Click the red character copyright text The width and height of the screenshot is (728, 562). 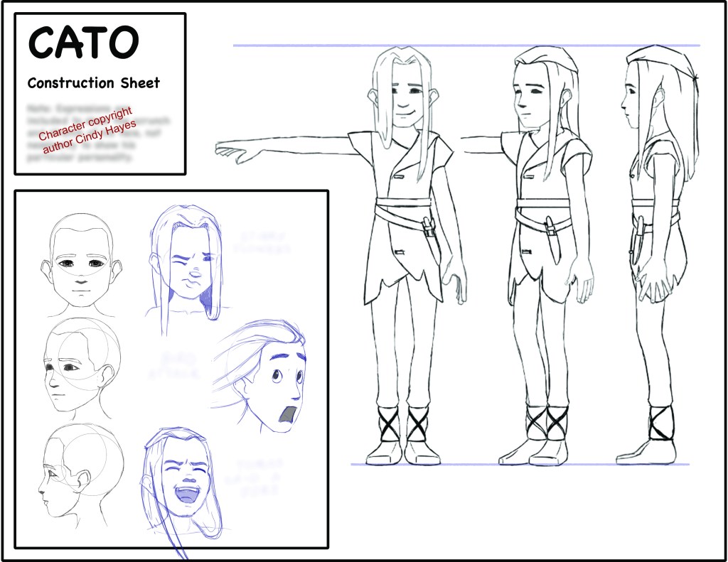[x=86, y=129]
